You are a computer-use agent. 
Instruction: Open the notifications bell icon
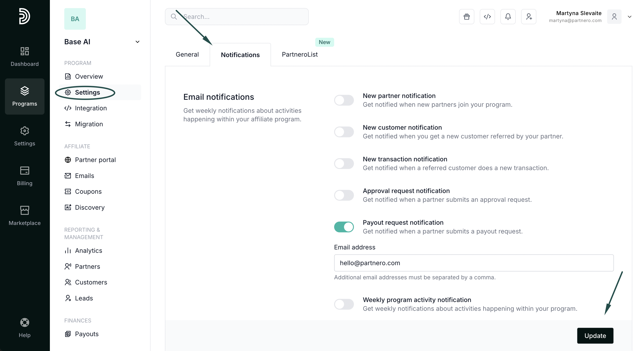point(508,16)
